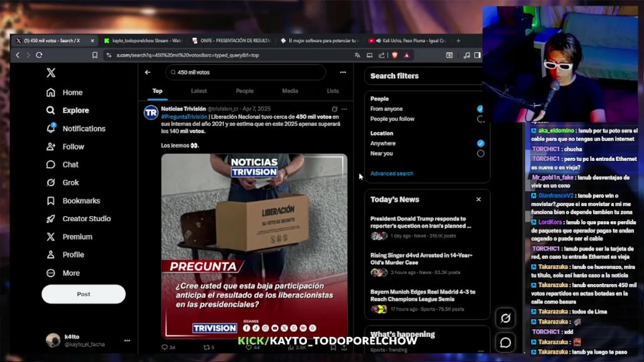Select People 'From anyone' option
The width and height of the screenshot is (644, 362).
[x=480, y=109]
